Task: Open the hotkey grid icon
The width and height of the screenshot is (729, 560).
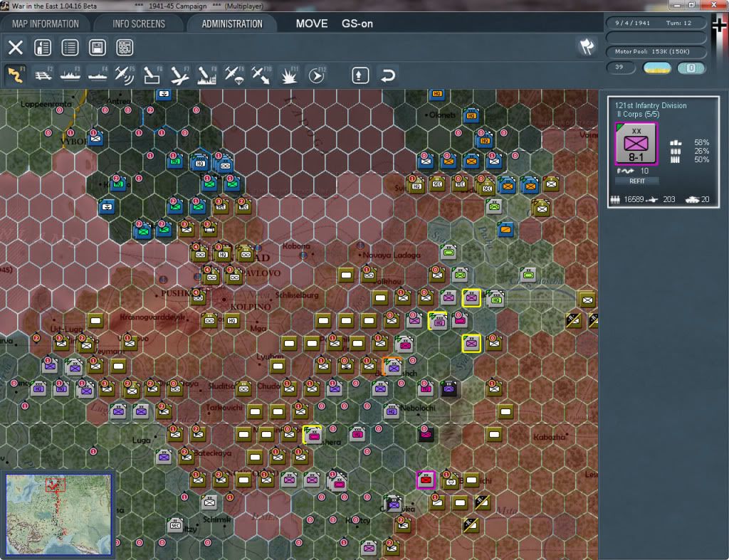Action: tap(125, 48)
